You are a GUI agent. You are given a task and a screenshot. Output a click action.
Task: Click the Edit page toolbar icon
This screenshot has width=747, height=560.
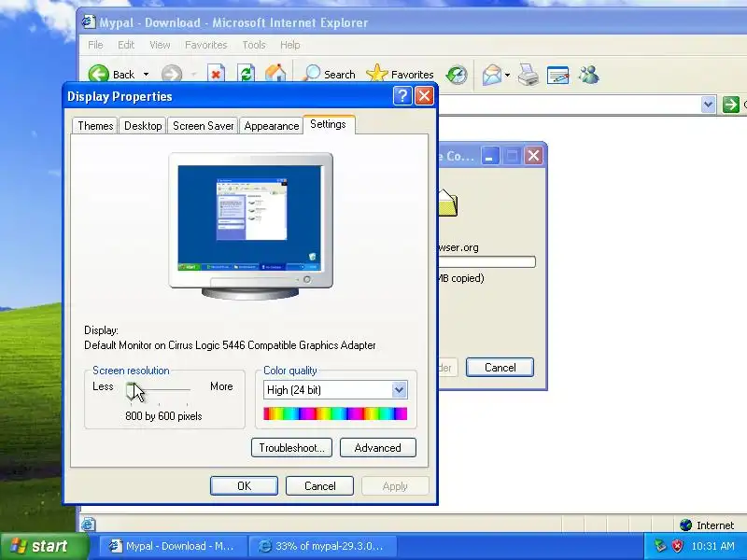pyautogui.click(x=557, y=75)
